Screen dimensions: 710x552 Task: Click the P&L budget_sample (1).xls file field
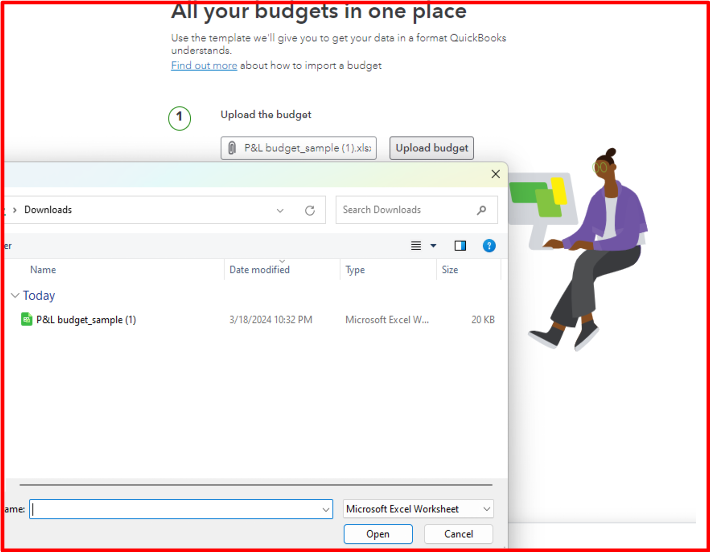[298, 148]
